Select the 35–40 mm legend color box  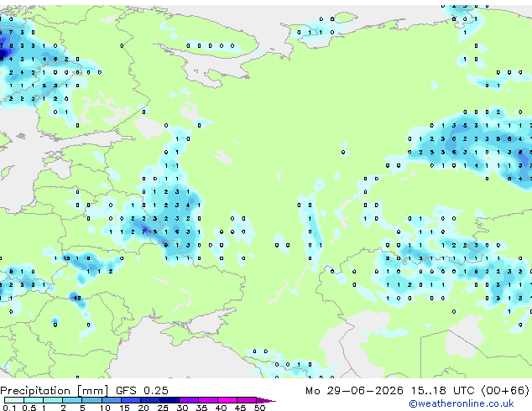click(x=208, y=400)
